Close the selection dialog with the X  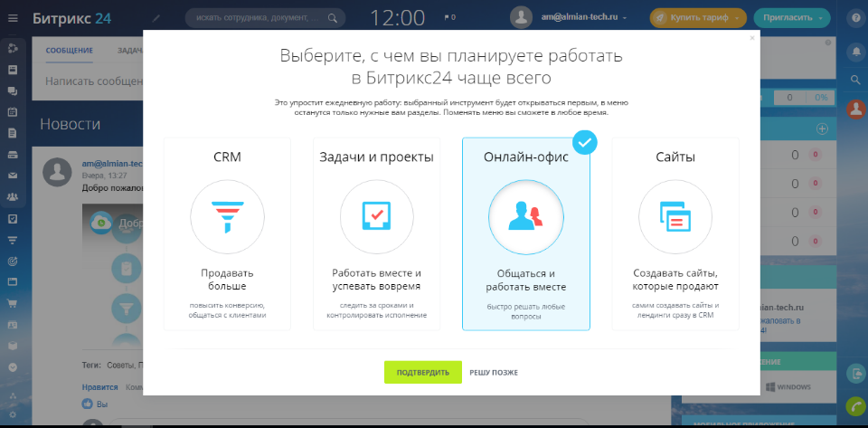point(751,38)
